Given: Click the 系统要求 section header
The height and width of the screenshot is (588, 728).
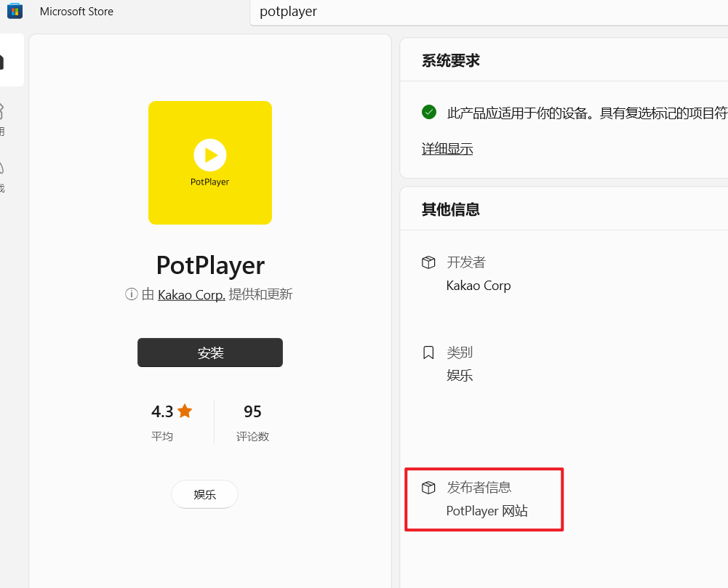Looking at the screenshot, I should point(450,61).
